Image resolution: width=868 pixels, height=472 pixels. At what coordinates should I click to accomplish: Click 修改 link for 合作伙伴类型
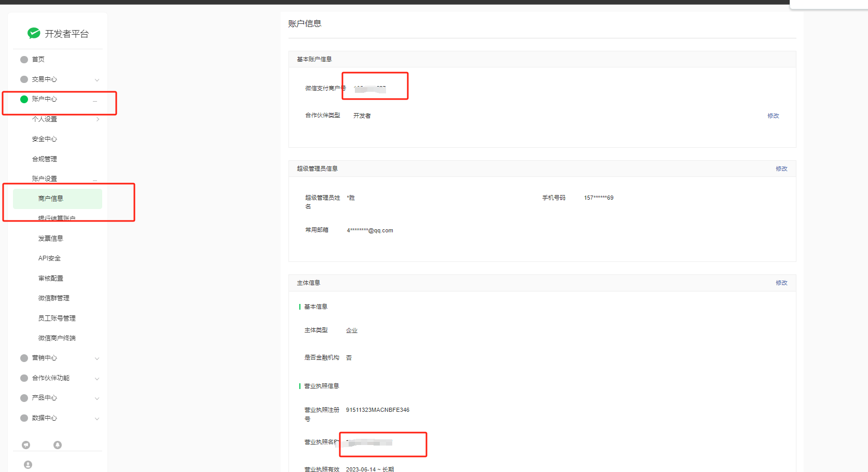(x=774, y=116)
